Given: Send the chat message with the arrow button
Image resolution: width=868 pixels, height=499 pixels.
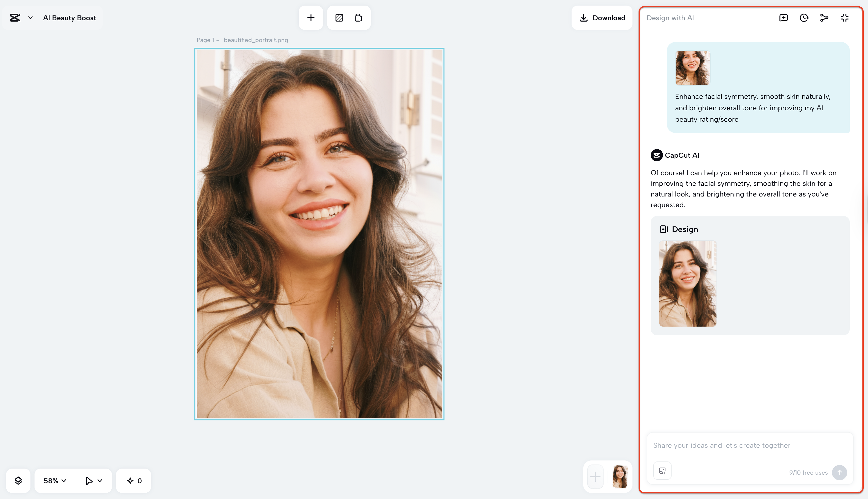Looking at the screenshot, I should [839, 473].
